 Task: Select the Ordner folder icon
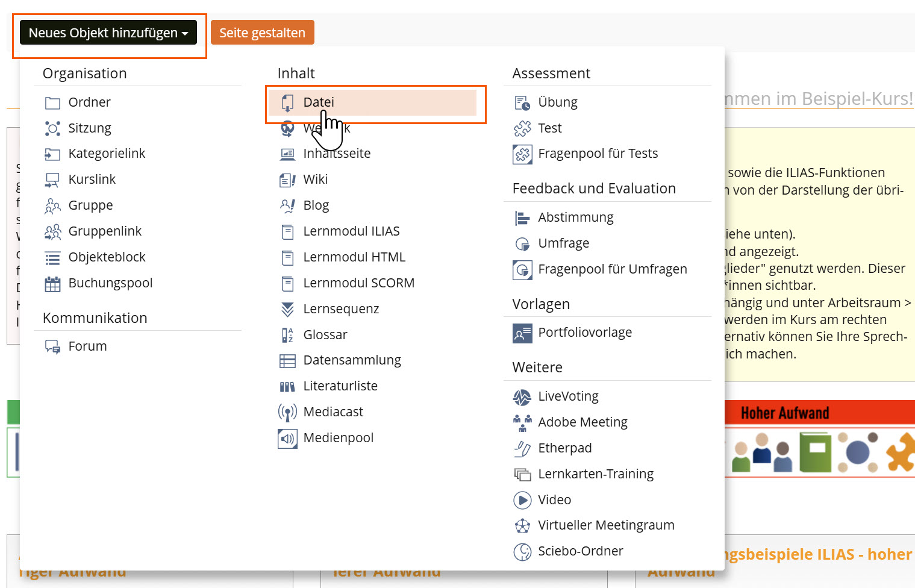[x=53, y=102]
